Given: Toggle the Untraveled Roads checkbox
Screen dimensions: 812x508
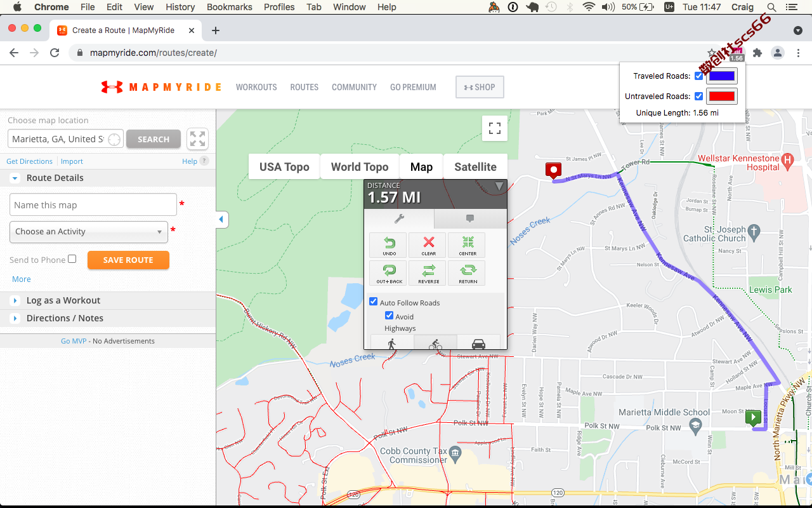Looking at the screenshot, I should pos(698,97).
